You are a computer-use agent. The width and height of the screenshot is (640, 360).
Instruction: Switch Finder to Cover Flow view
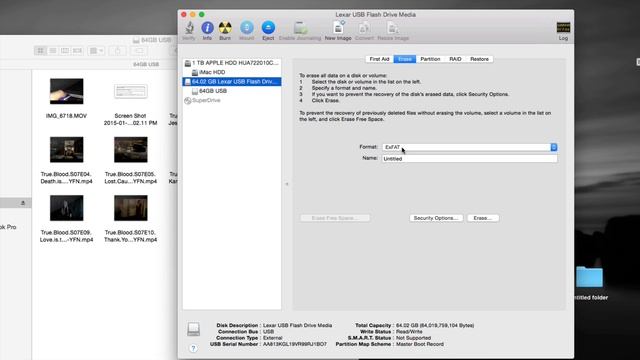click(x=78, y=51)
